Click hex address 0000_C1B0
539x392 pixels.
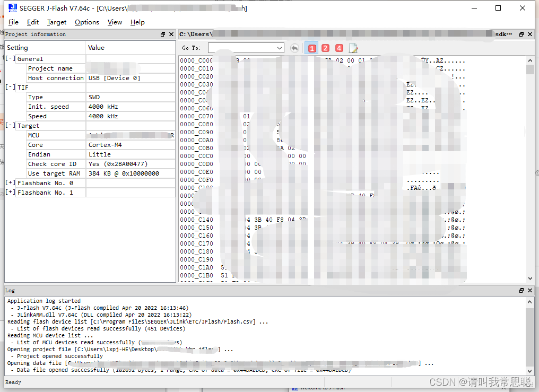[x=196, y=275]
